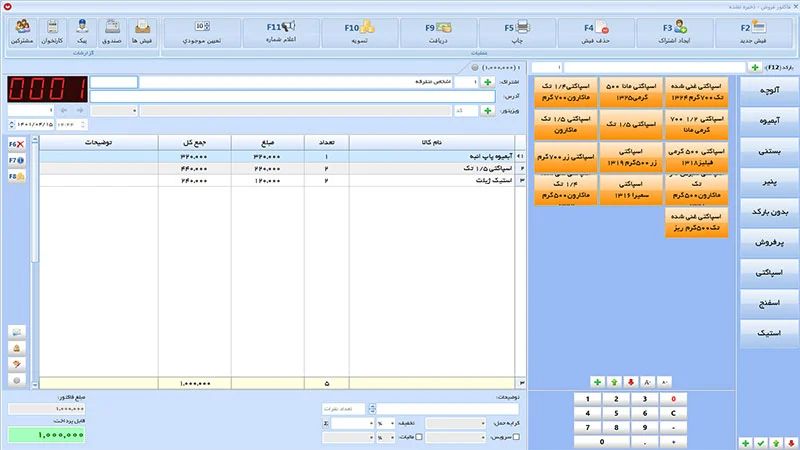Click the F6 delete row icon
Viewport: 800px width, 450px height.
click(x=16, y=144)
